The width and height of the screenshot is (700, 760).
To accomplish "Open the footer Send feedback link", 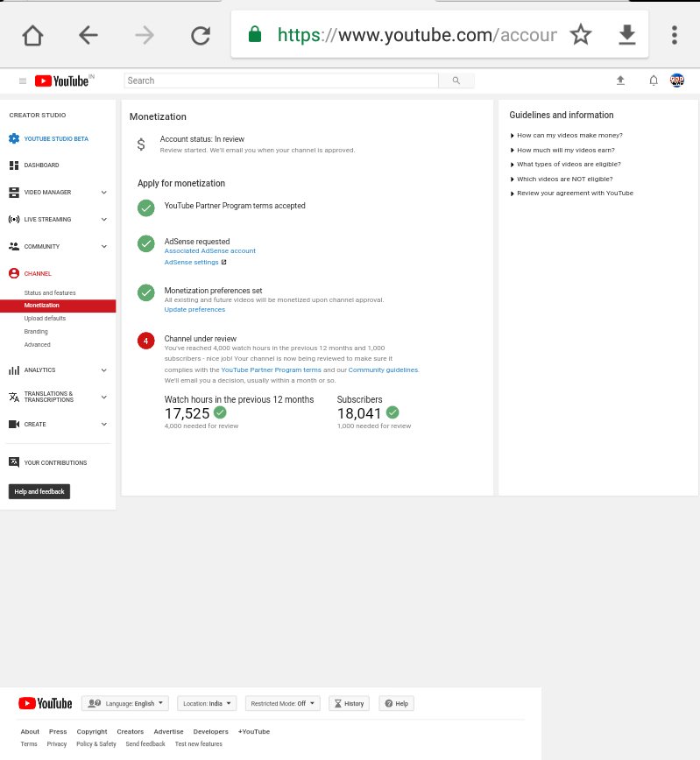I will click(145, 744).
